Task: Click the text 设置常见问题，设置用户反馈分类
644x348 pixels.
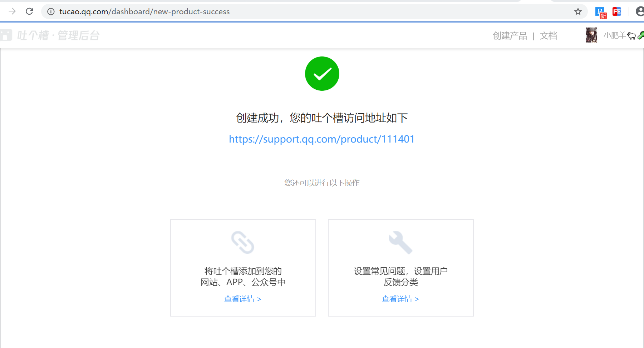Action: coord(401,277)
